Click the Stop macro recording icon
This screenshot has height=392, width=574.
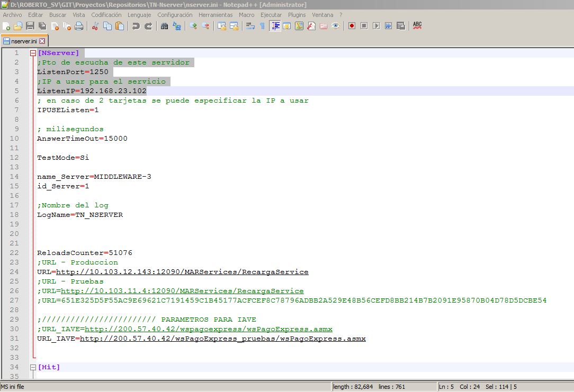pos(364,26)
